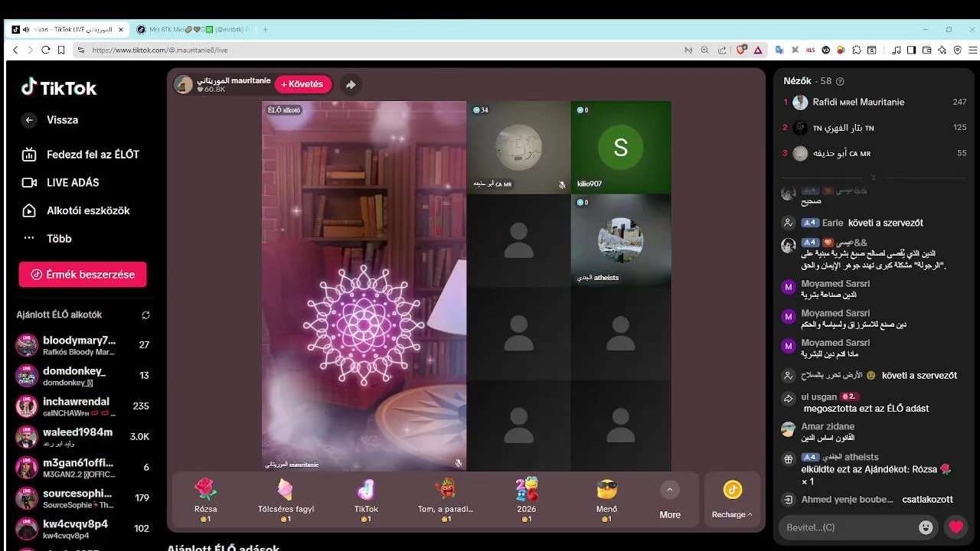This screenshot has width=980, height=551.
Task: Click the TikTok logo
Action: pos(59,87)
